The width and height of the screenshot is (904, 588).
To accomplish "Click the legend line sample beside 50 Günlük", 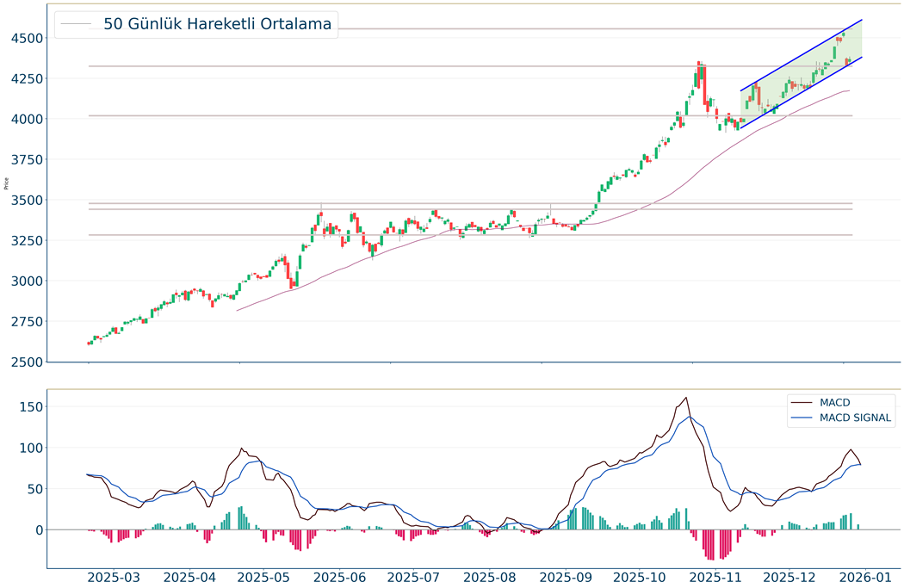I will (x=77, y=24).
